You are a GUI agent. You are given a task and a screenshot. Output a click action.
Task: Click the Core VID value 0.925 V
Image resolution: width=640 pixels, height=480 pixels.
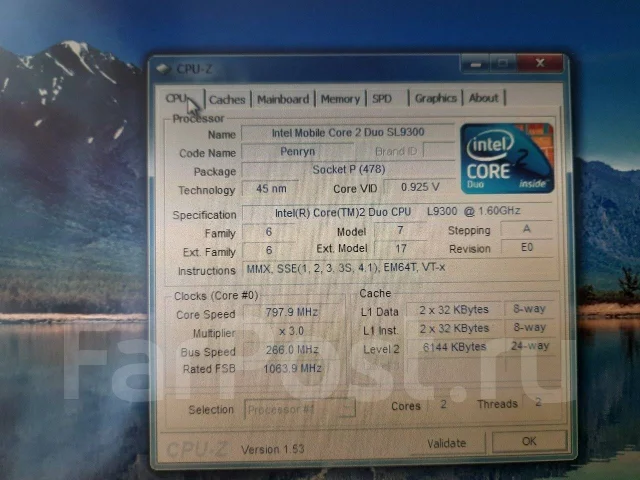tap(420, 187)
